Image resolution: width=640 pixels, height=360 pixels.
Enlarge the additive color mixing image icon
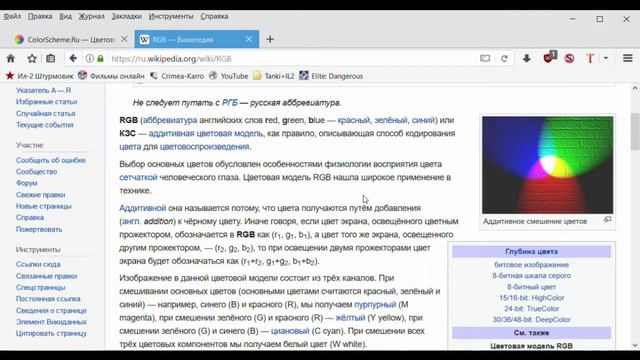coord(607,220)
